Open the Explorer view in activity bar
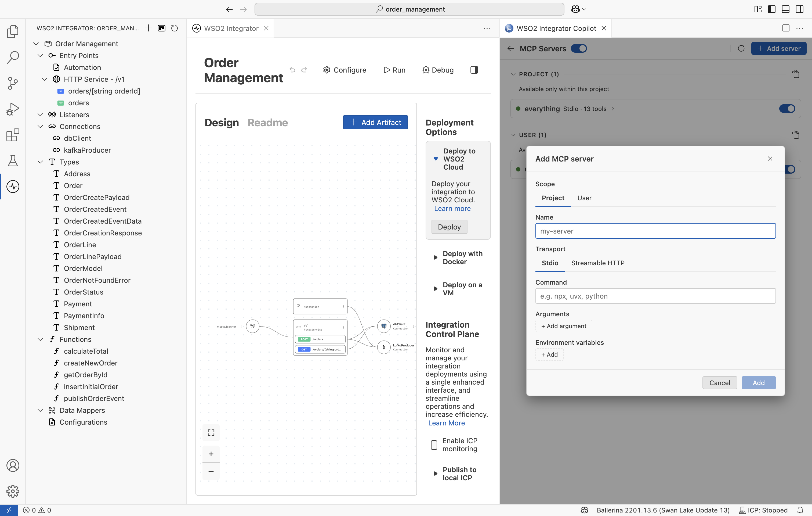 point(12,31)
